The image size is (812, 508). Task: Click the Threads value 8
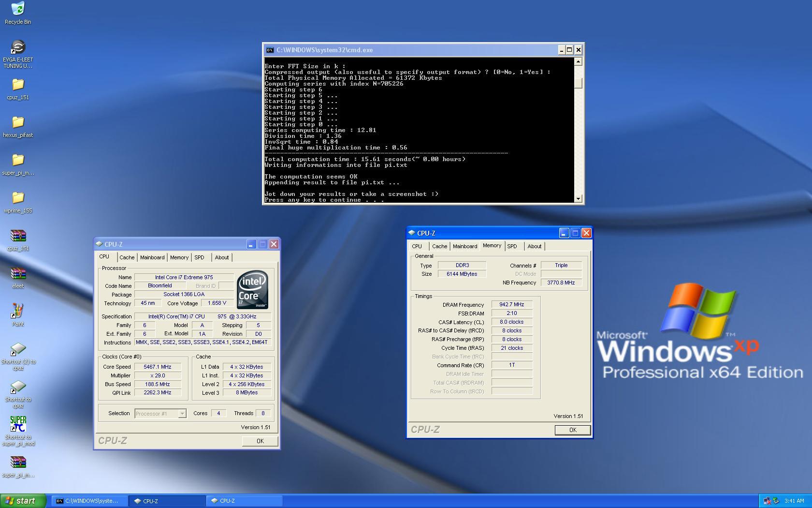pyautogui.click(x=263, y=414)
